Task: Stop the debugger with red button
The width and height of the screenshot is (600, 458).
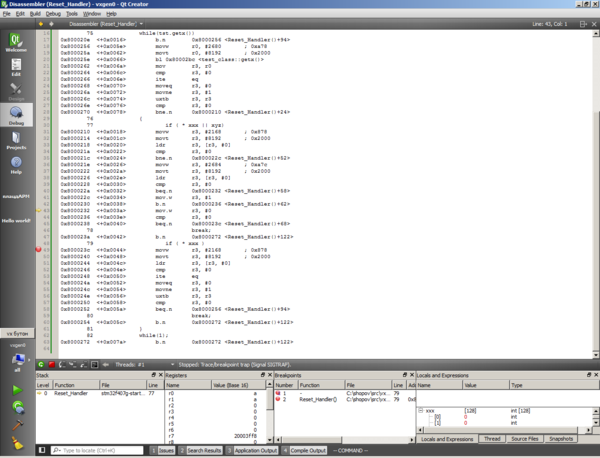Action: pyautogui.click(x=51, y=365)
